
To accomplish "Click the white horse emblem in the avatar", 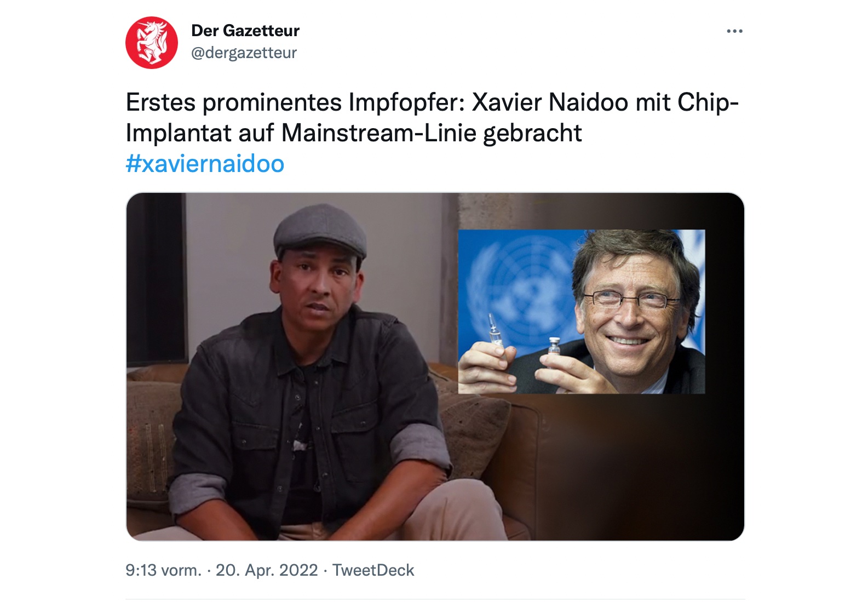I will point(152,42).
